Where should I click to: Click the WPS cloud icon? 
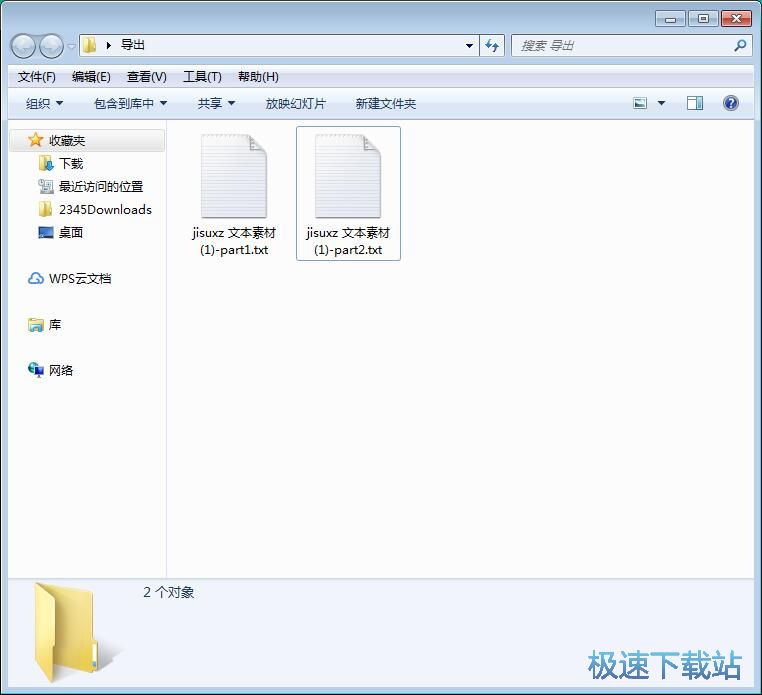tap(35, 278)
